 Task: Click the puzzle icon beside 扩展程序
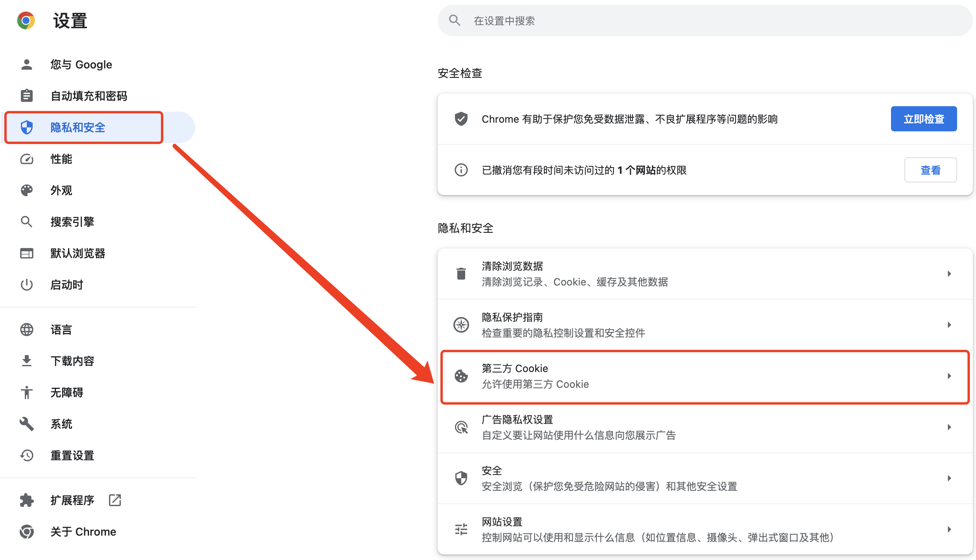point(27,500)
